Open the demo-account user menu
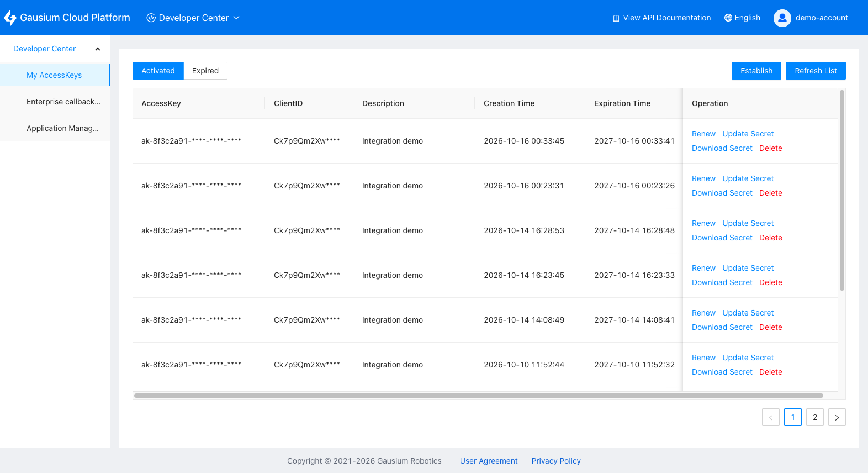This screenshot has width=868, height=473. tap(811, 18)
